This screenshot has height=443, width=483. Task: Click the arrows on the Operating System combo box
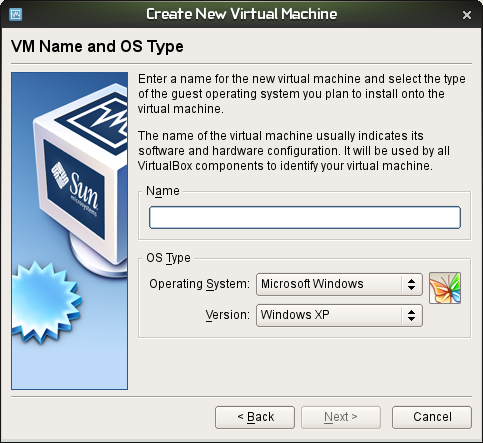click(x=411, y=284)
